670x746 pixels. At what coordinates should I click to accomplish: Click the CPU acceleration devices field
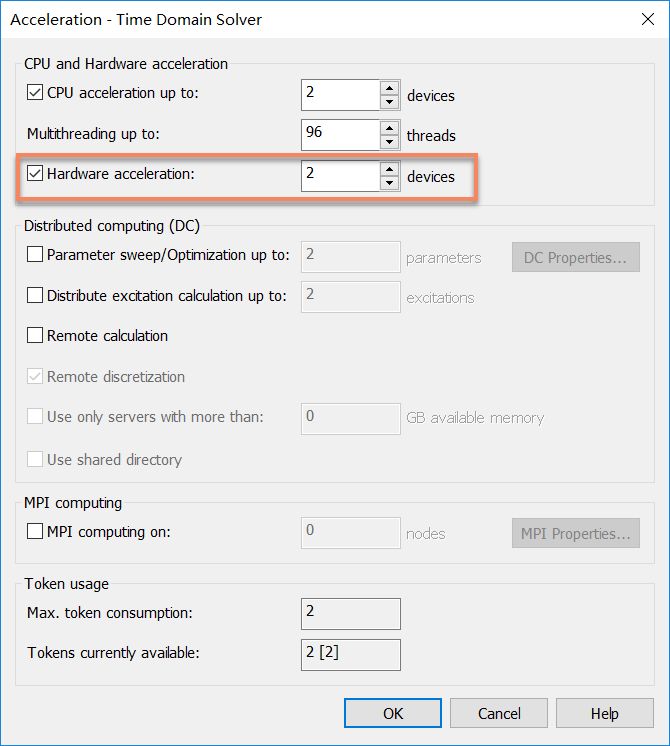pos(340,95)
